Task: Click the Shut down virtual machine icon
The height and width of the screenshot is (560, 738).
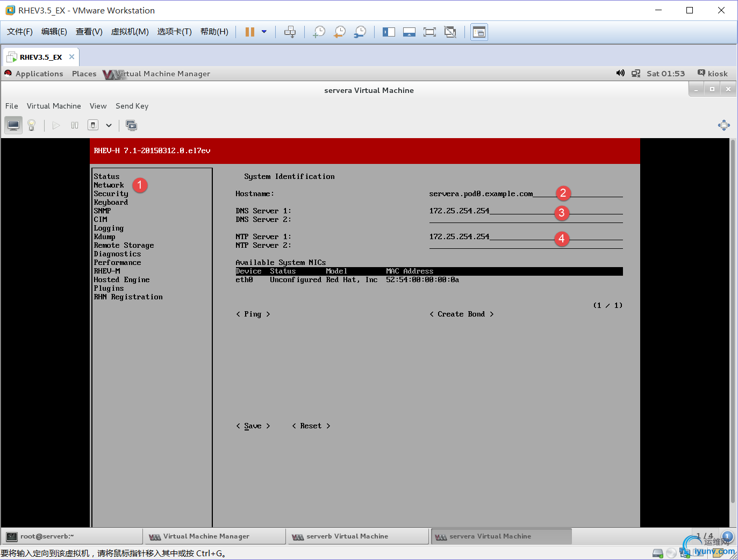Action: coord(93,125)
